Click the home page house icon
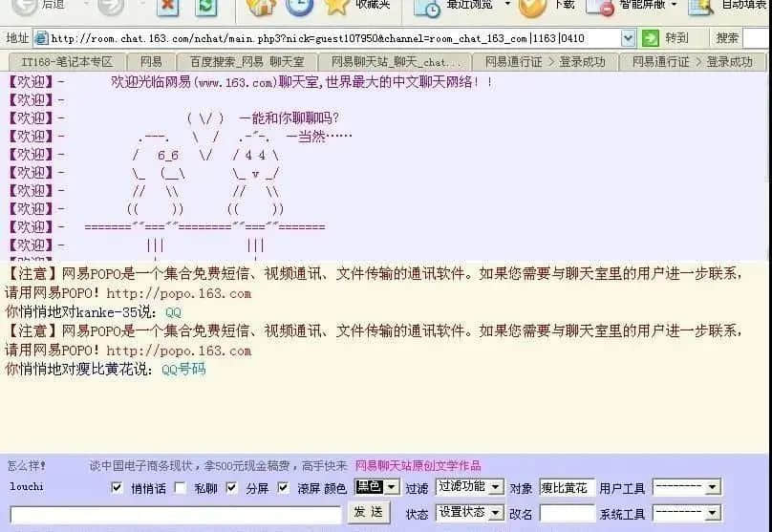 click(x=261, y=8)
